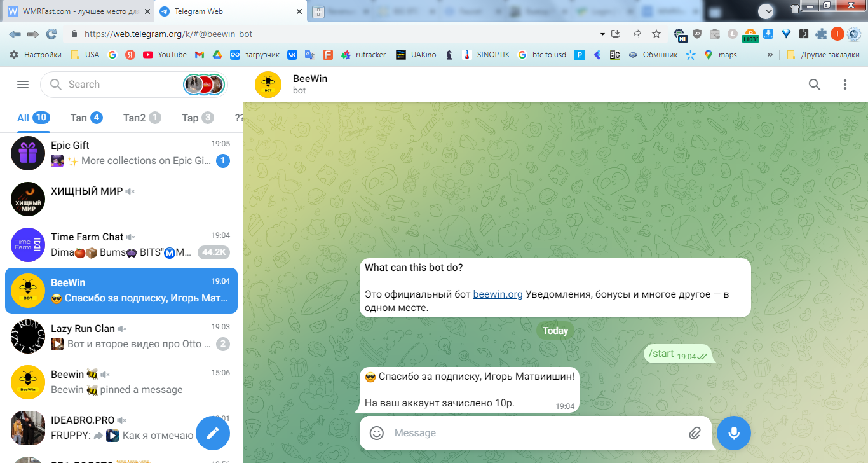Show hidden bookmarks with the double chevron

point(770,55)
